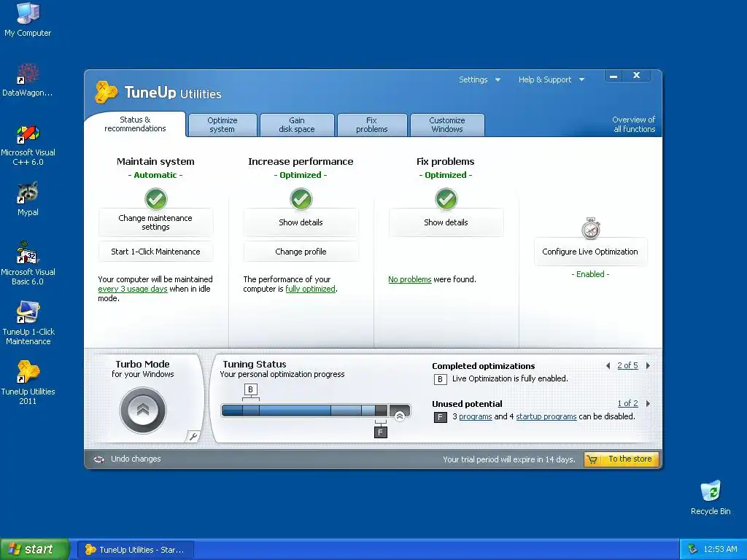747x560 pixels.
Task: Open 'No problems' link
Action: point(410,279)
